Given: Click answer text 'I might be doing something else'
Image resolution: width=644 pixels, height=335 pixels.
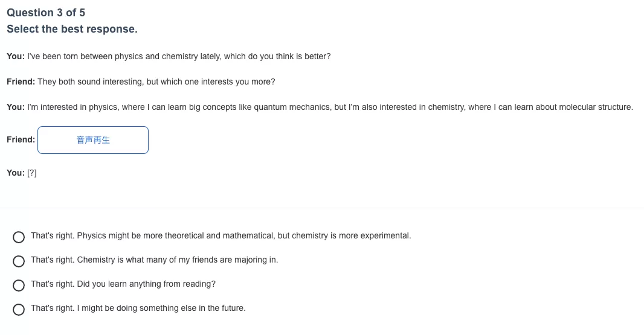Looking at the screenshot, I should (x=138, y=308).
